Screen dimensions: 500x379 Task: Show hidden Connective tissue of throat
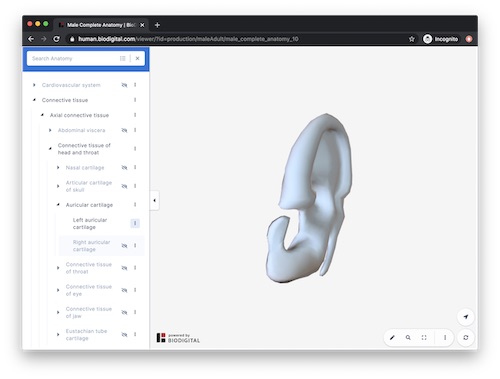pyautogui.click(x=124, y=268)
